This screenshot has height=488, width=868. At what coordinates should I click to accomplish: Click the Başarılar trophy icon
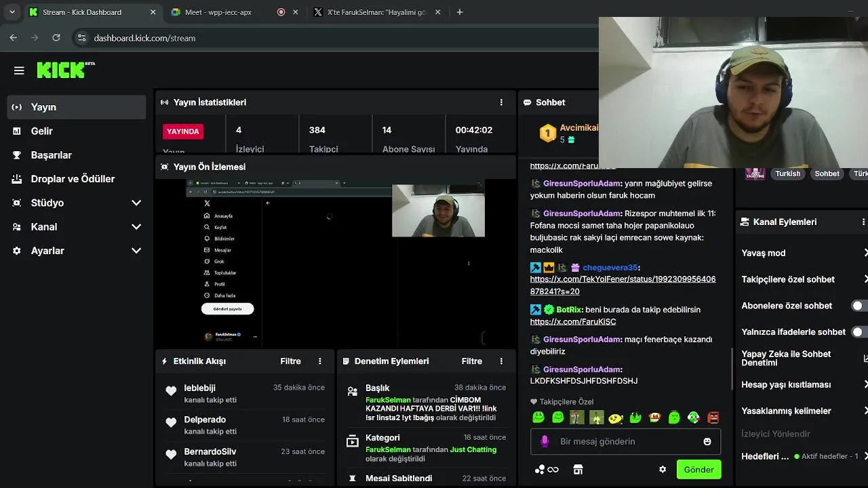coord(17,155)
